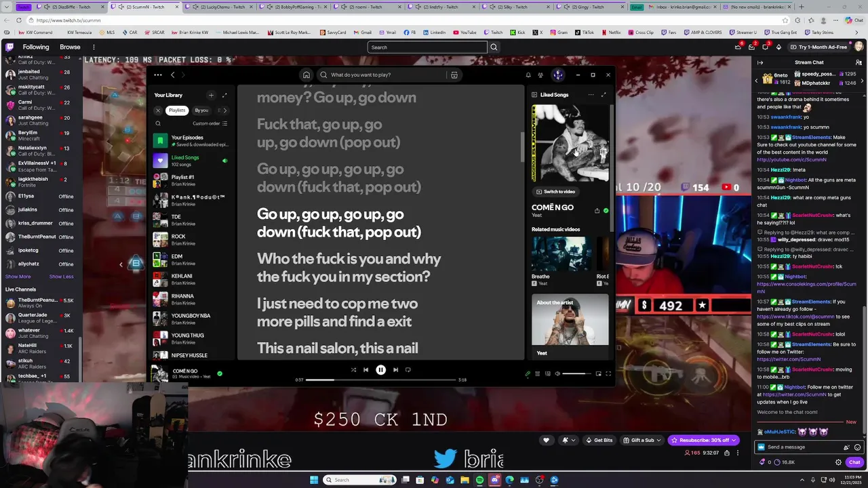Skip to next Spotify track
This screenshot has width=868, height=488.
pyautogui.click(x=395, y=370)
